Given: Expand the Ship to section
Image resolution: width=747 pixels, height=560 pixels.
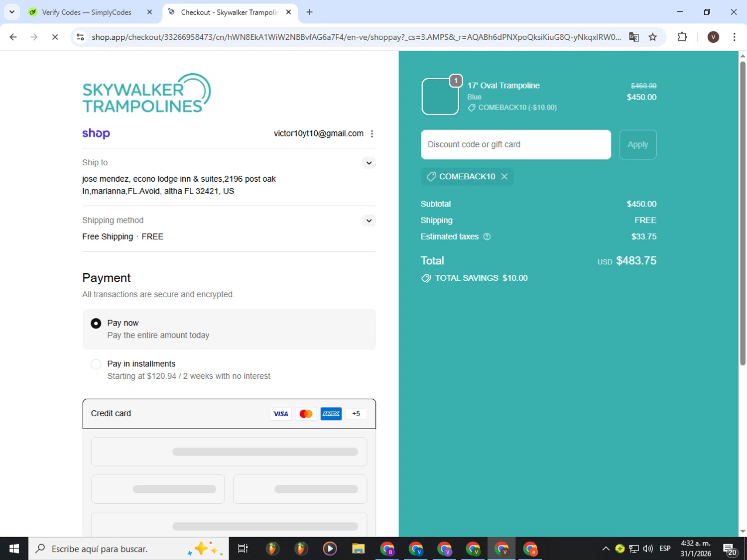Looking at the screenshot, I should [x=369, y=163].
